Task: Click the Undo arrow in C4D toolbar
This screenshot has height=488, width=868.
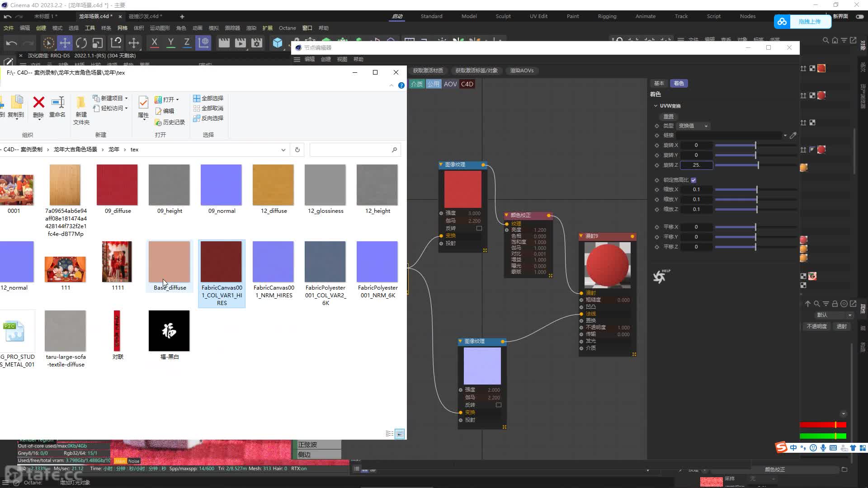Action: click(x=12, y=43)
